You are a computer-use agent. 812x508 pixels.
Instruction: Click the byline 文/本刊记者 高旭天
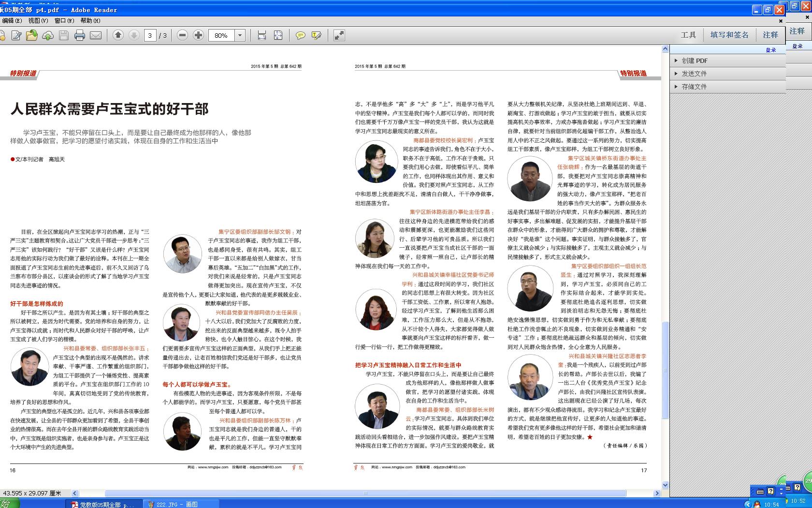(x=38, y=159)
